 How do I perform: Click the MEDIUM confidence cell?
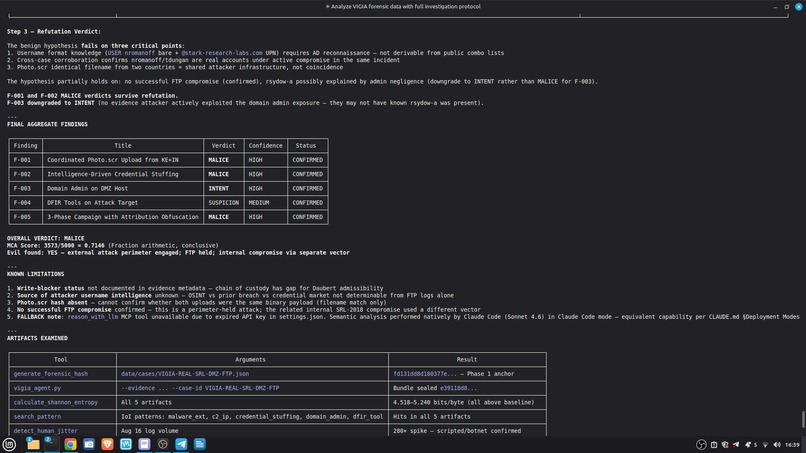click(x=259, y=203)
